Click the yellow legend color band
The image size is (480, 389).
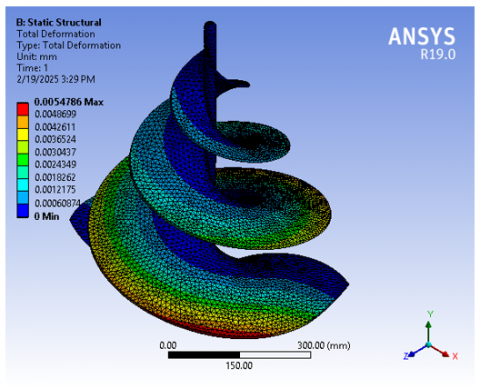coord(23,134)
